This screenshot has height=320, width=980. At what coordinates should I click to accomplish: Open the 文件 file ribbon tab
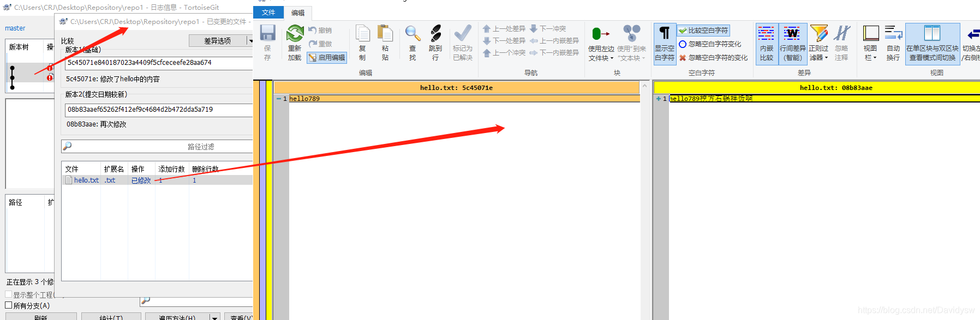[268, 12]
